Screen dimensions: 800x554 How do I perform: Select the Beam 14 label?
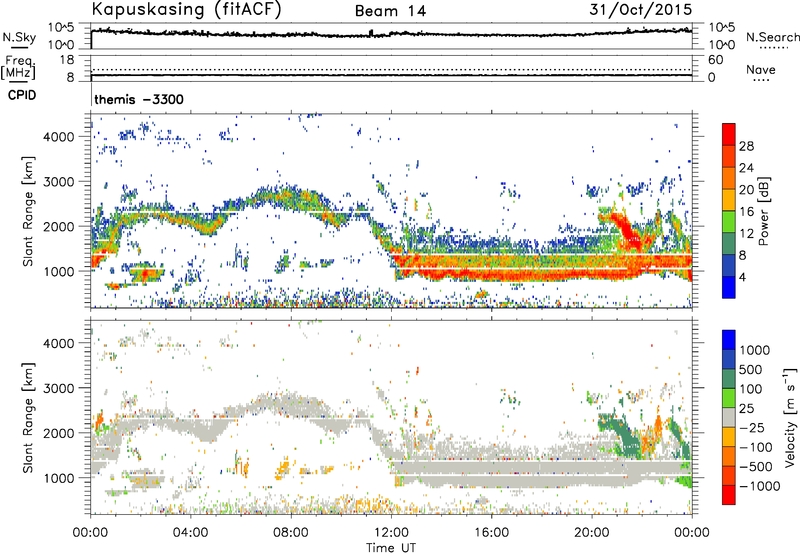pos(390,11)
